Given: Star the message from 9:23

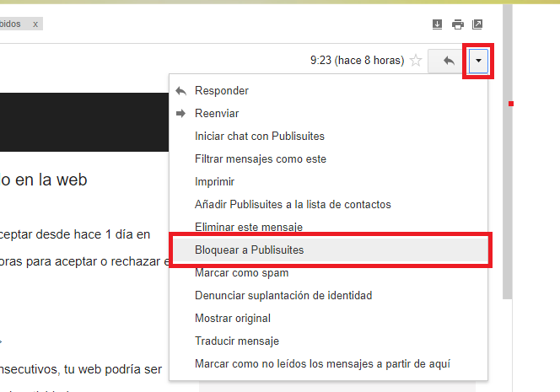Looking at the screenshot, I should [415, 61].
